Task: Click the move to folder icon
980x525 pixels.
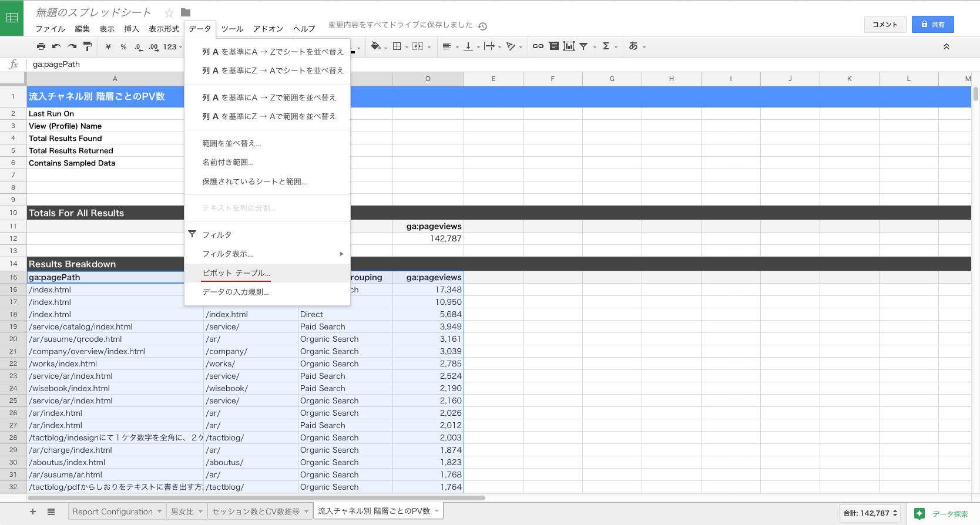Action: click(186, 12)
